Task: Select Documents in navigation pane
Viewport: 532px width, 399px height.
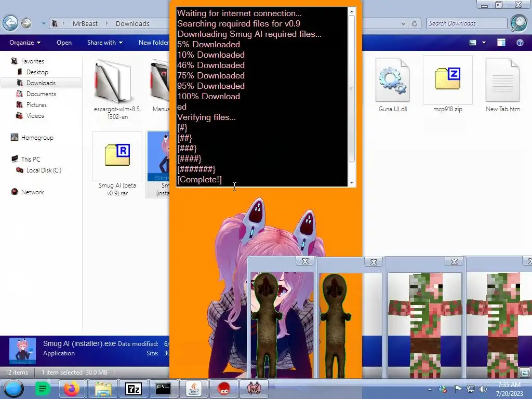Action: coord(41,94)
